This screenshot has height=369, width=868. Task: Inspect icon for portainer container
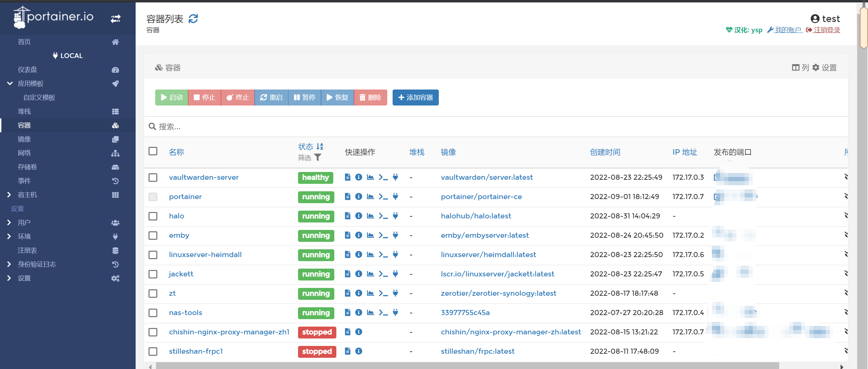[358, 196]
